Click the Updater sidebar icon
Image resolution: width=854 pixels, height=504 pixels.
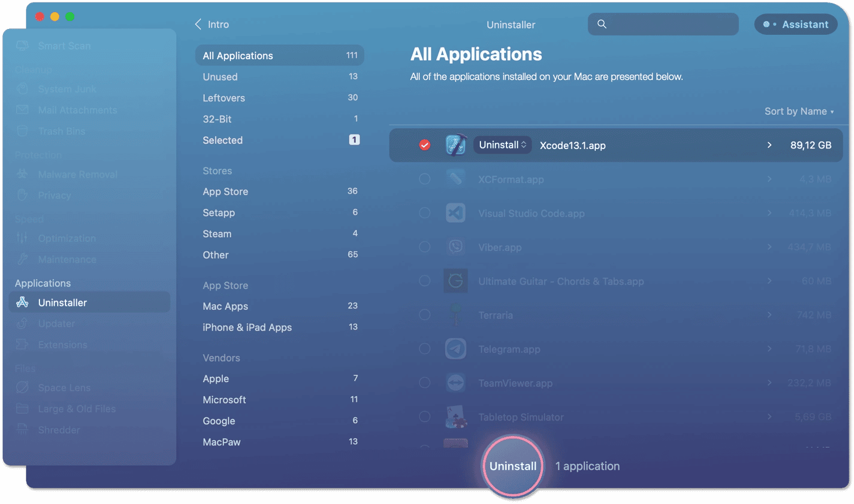(x=23, y=323)
